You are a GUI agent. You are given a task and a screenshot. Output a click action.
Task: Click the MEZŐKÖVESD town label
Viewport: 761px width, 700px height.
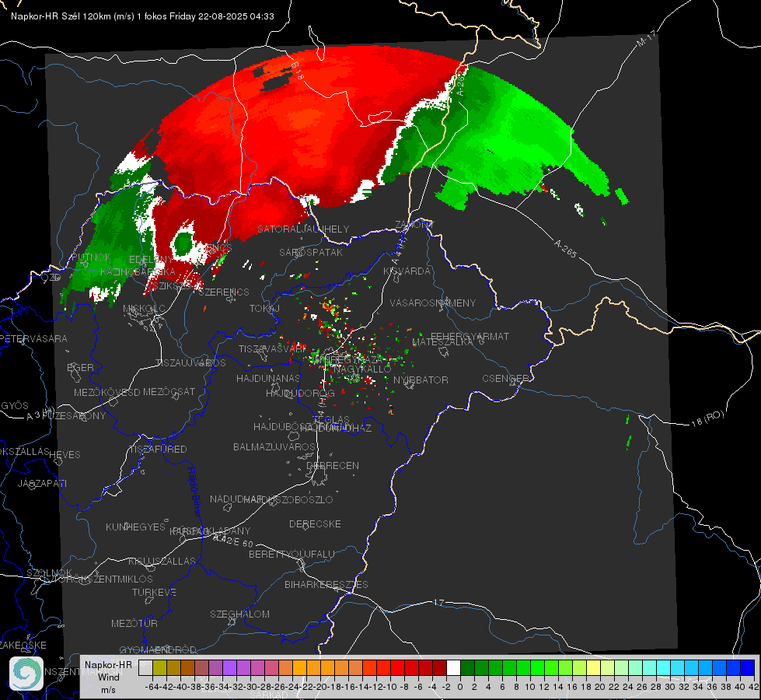coord(107,392)
